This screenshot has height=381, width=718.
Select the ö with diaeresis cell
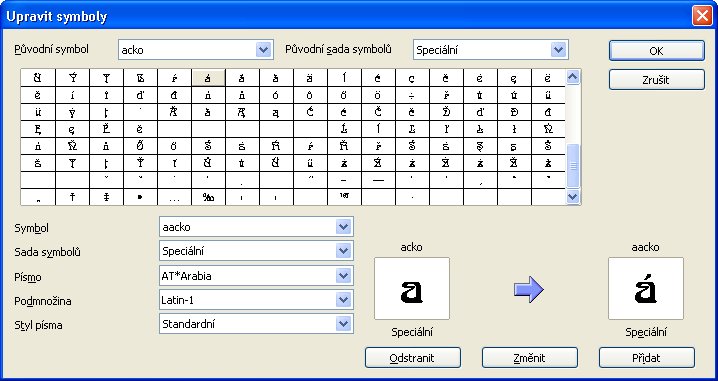[378, 95]
